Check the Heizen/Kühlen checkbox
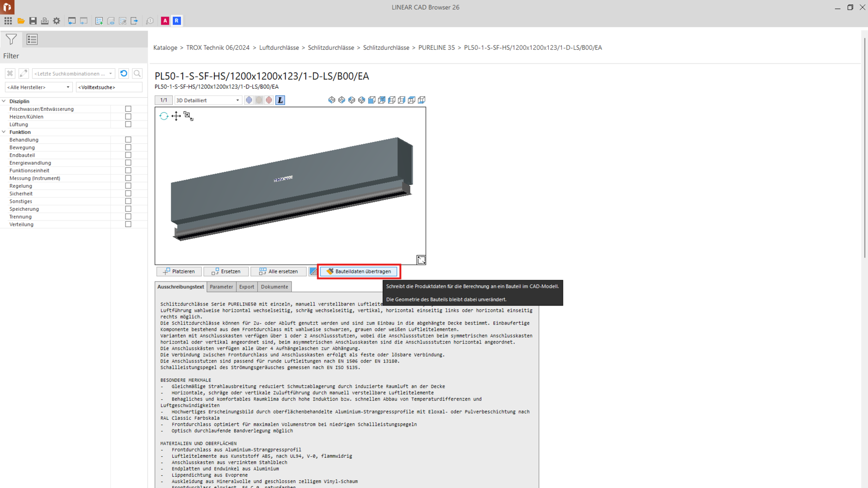 point(128,117)
